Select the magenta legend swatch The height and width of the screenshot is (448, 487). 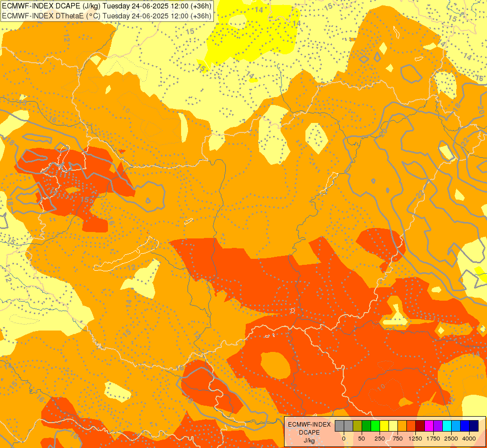[x=429, y=426]
